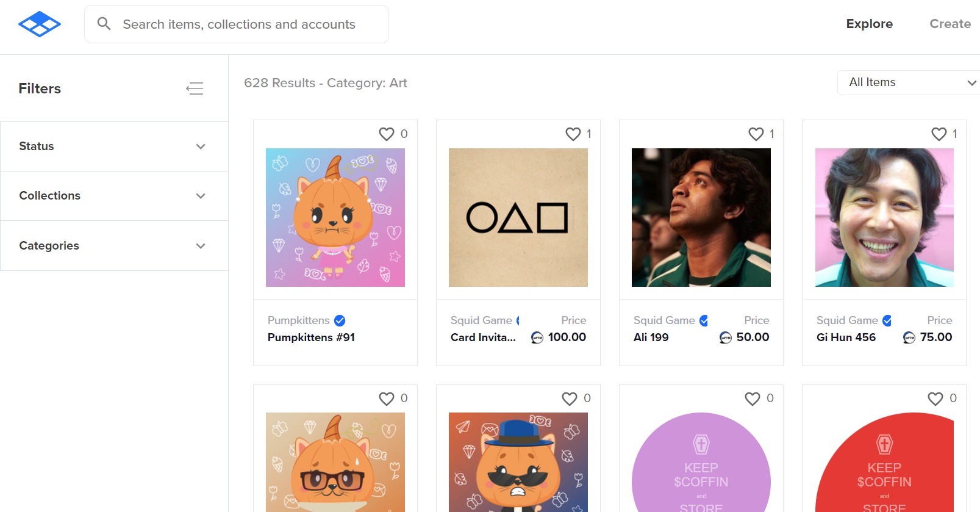980x512 pixels.
Task: Collapse the Filters sidebar panel
Action: [195, 88]
